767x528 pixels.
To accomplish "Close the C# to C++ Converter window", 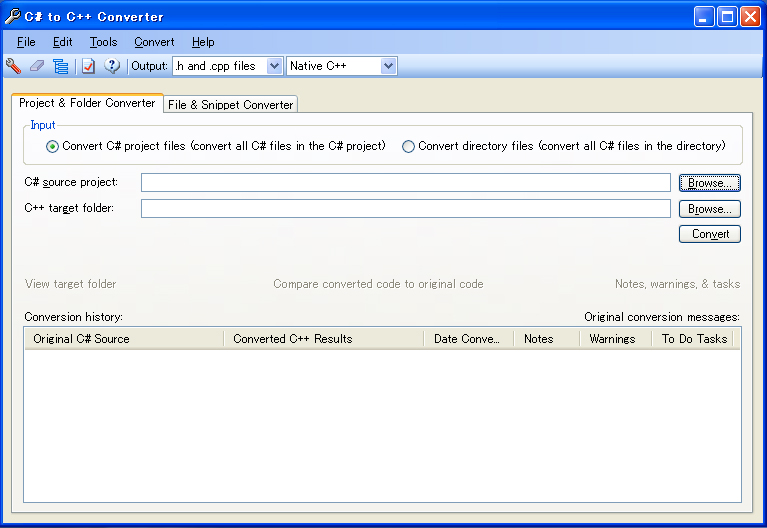I will 750,17.
